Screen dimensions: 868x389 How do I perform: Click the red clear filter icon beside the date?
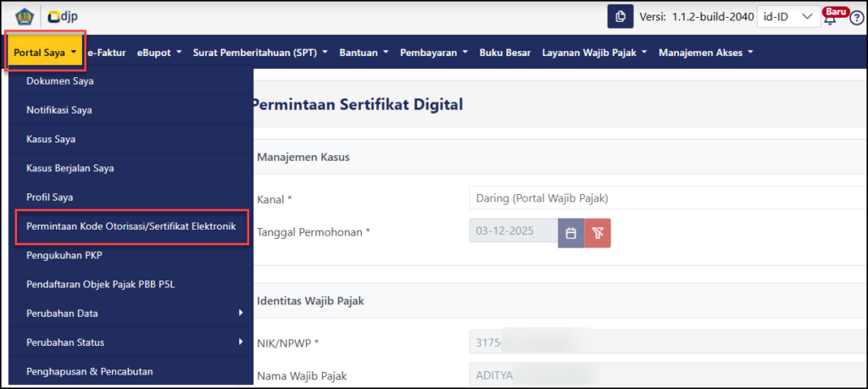point(597,233)
